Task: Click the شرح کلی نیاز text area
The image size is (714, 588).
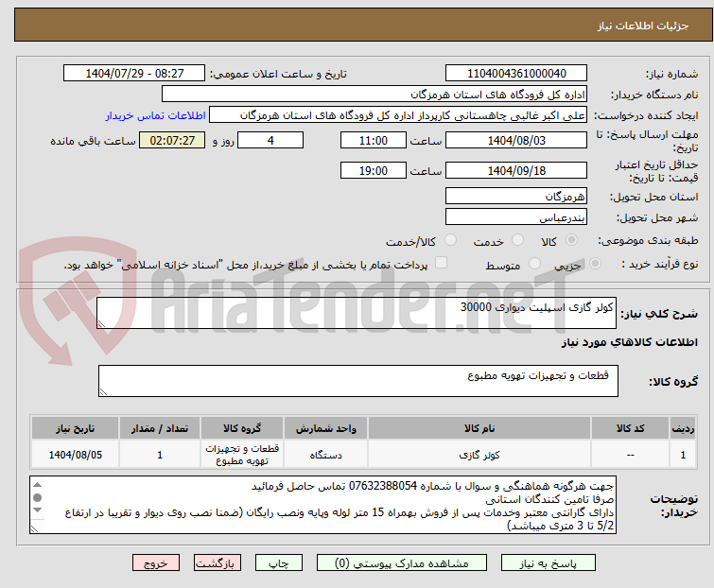Action: [x=357, y=313]
